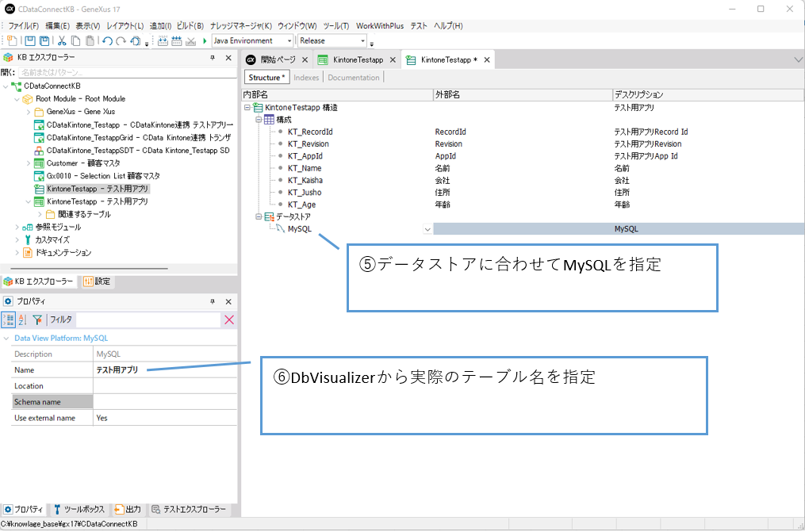The image size is (805, 532).
Task: Collapse the Data View Platform: MySQL group
Action: (6, 339)
